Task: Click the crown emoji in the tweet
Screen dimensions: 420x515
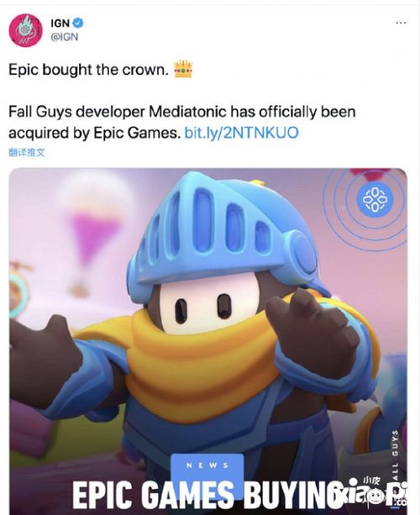Action: click(183, 69)
